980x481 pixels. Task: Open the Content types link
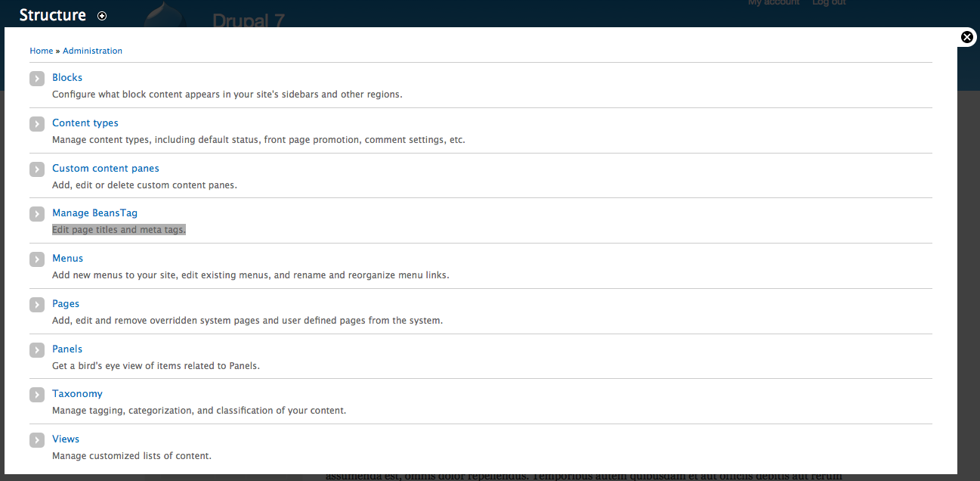point(85,123)
